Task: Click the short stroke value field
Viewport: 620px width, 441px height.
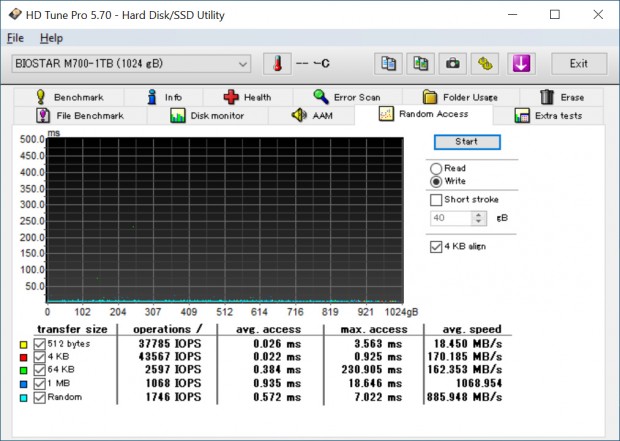Action: pos(451,218)
